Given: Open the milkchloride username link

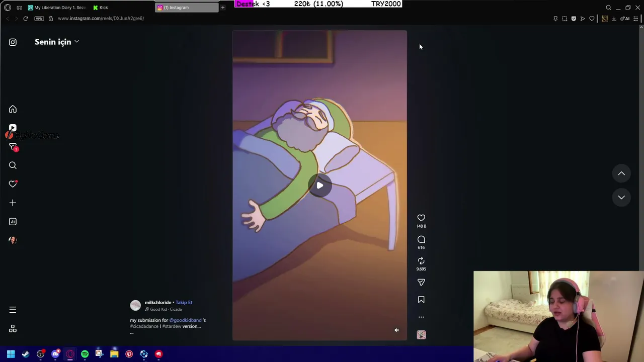Looking at the screenshot, I should point(158,302).
